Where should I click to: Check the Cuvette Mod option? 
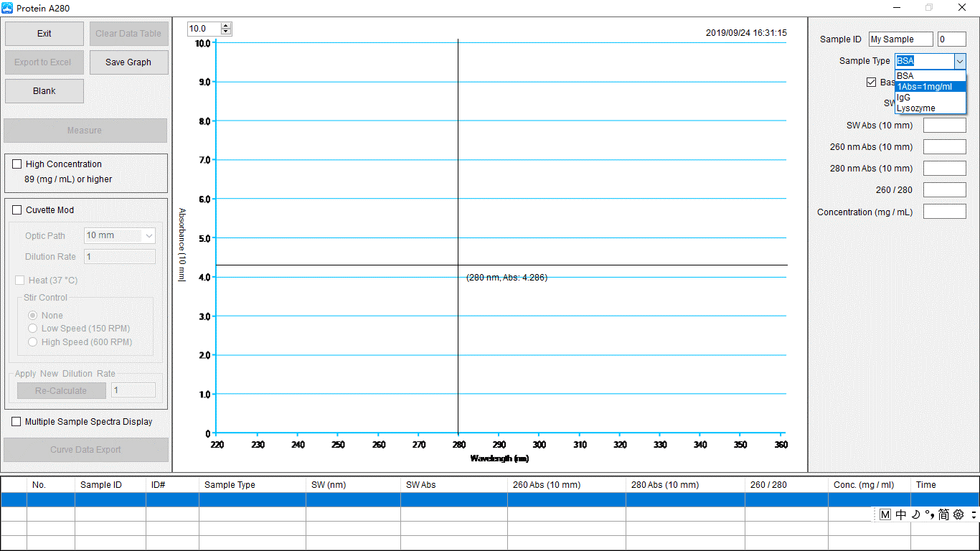coord(17,210)
